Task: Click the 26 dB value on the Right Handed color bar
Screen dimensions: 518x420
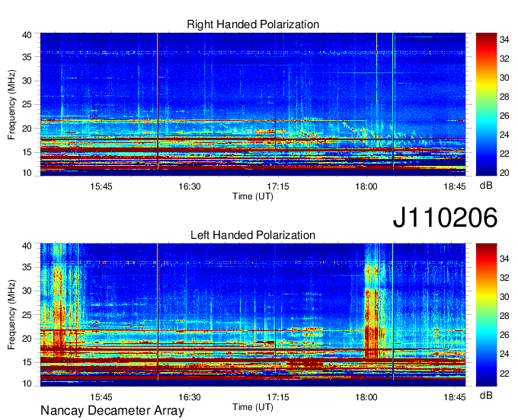Action: point(504,116)
